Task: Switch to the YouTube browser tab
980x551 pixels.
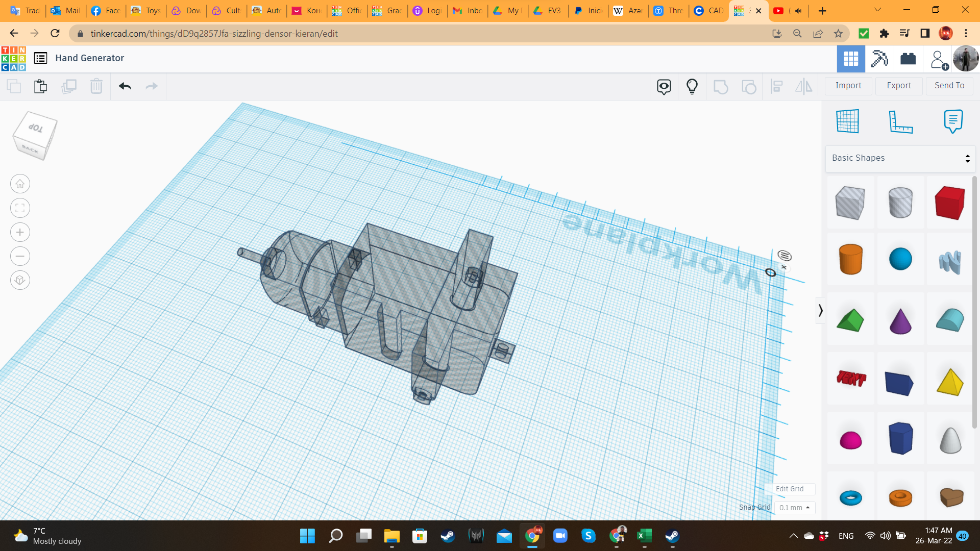Action: pos(779,11)
